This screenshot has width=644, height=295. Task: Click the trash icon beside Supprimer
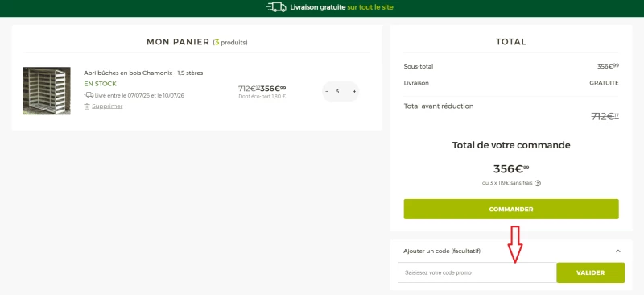pyautogui.click(x=87, y=106)
